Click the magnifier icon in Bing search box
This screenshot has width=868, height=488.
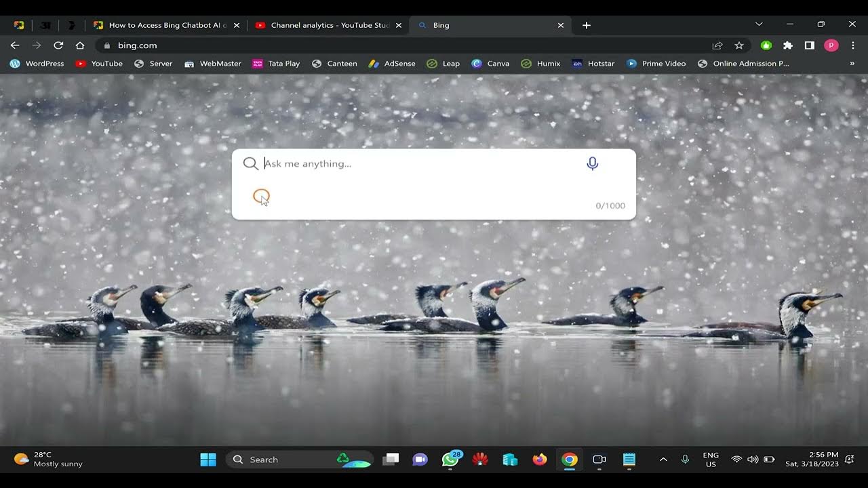[x=250, y=163]
